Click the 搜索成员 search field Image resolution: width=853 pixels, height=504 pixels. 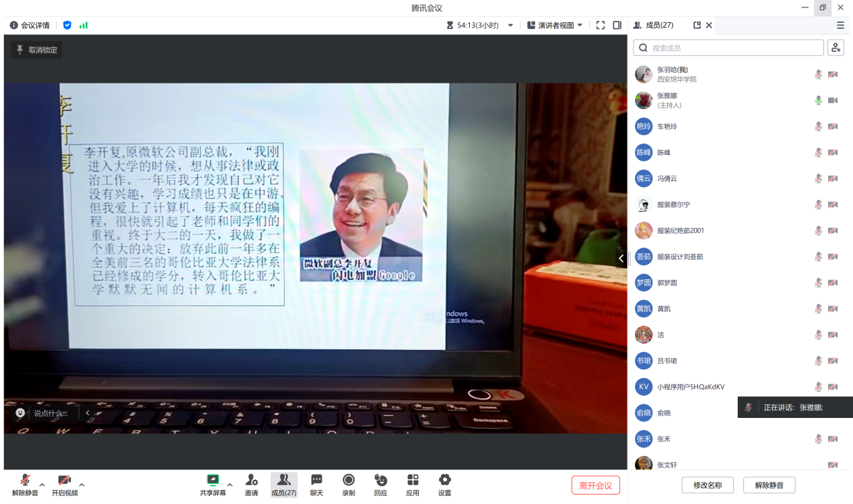(734, 48)
